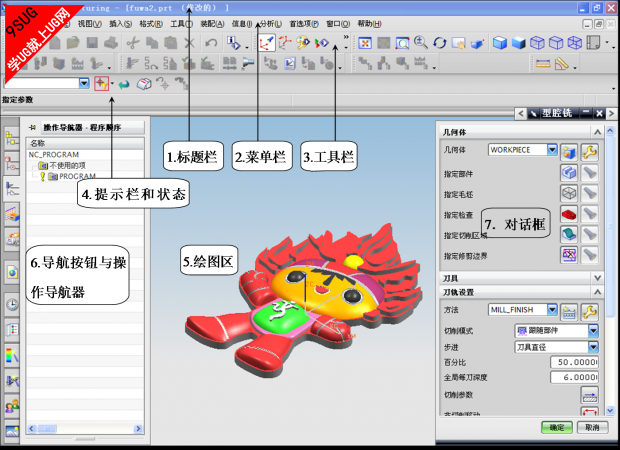Open the cut pattern dropdown
Viewport: 620px width, 450px height.
tap(593, 331)
